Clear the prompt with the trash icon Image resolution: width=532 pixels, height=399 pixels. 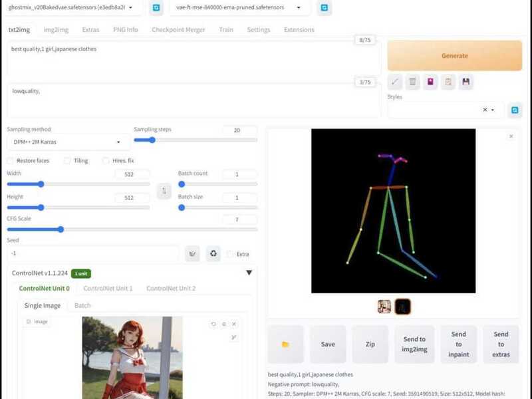[413, 82]
